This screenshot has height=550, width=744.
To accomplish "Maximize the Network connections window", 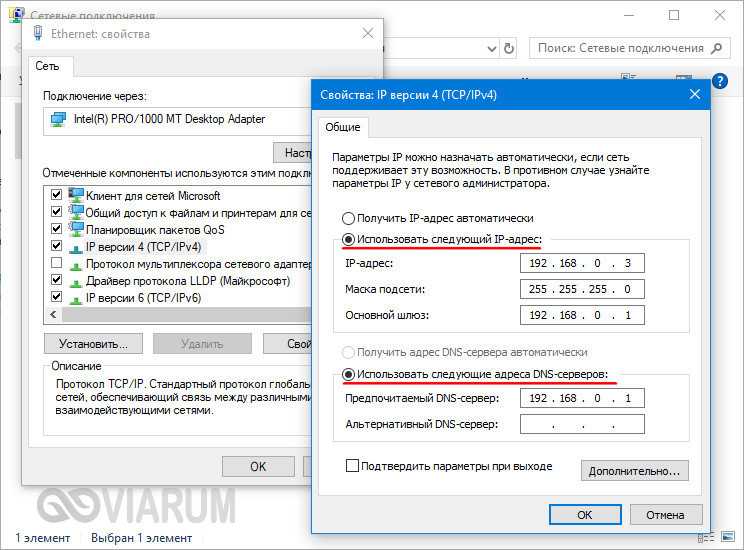I will pos(674,15).
